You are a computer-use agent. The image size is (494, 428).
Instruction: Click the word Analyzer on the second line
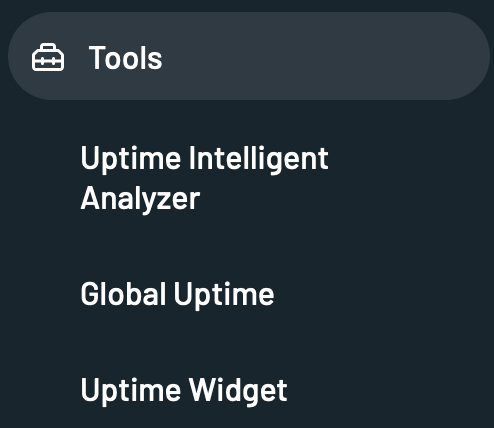140,199
